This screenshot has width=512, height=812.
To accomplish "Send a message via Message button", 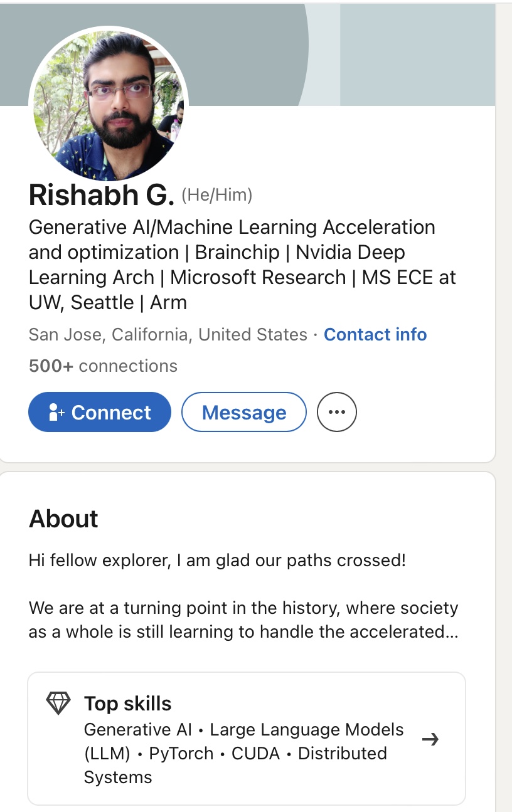I will pyautogui.click(x=244, y=413).
